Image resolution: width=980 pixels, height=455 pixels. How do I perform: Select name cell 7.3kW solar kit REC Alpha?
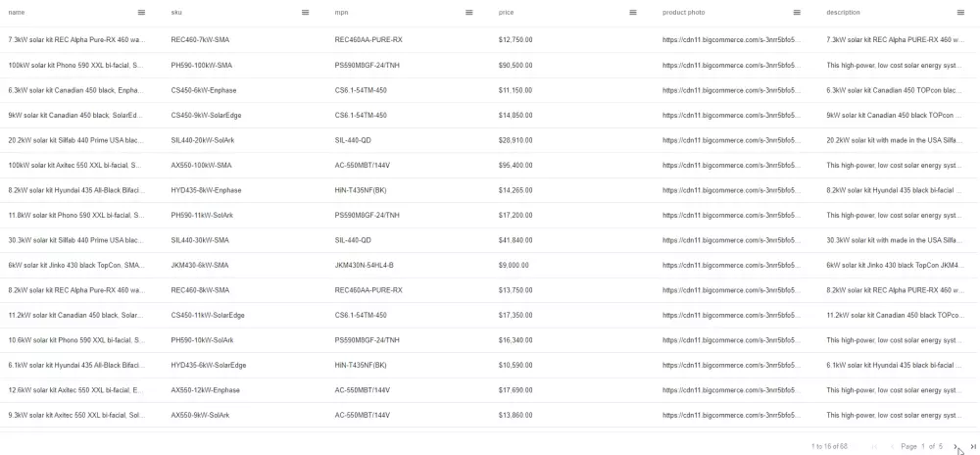click(76, 40)
